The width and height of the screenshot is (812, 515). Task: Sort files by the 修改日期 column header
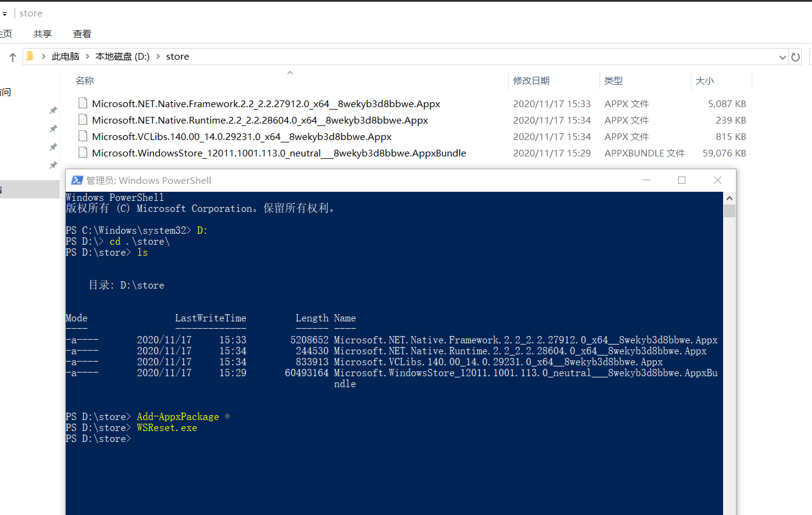(x=531, y=80)
